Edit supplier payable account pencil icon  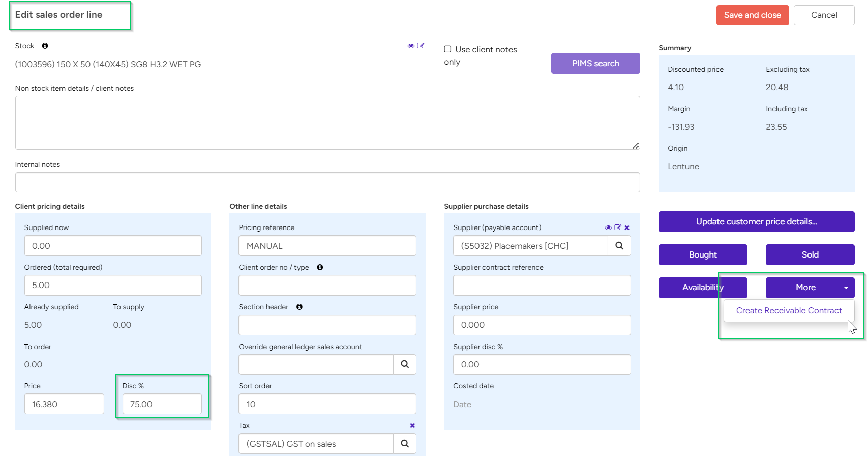tap(618, 227)
